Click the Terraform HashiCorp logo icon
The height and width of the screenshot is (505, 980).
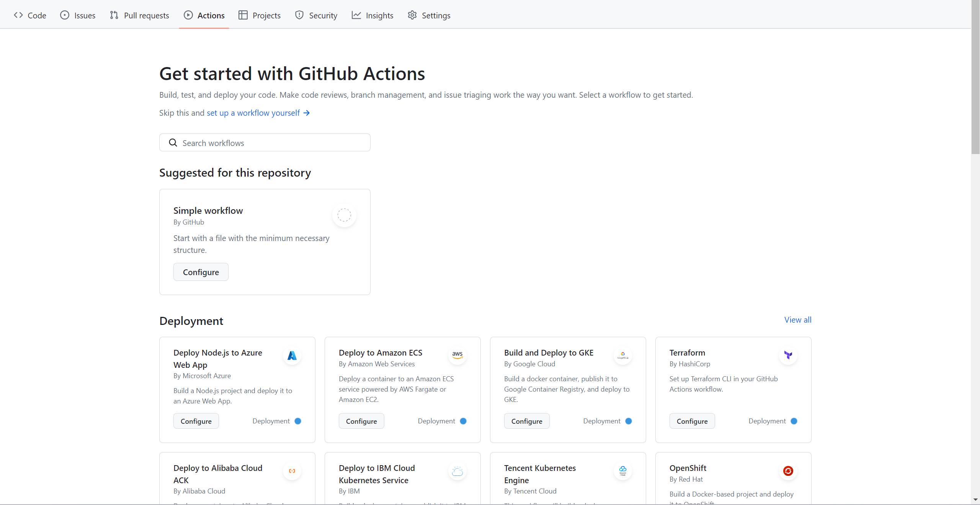pos(788,356)
